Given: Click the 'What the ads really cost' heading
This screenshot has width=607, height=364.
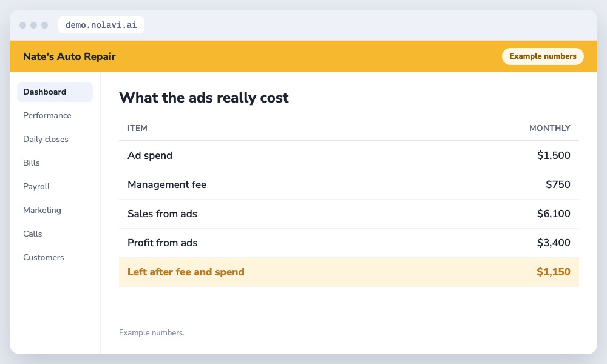Looking at the screenshot, I should coord(203,98).
